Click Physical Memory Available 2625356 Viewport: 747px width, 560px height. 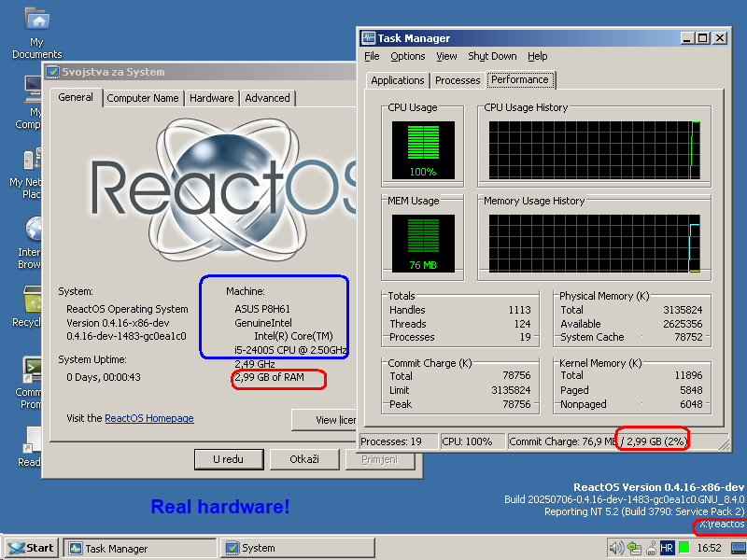pos(683,324)
